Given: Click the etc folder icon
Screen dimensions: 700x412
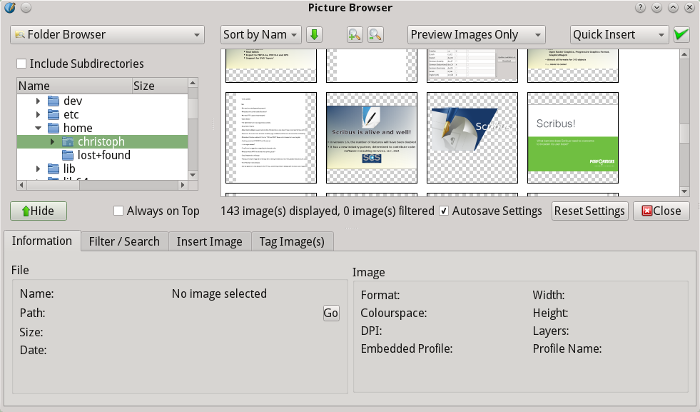Looking at the screenshot, I should (54, 115).
